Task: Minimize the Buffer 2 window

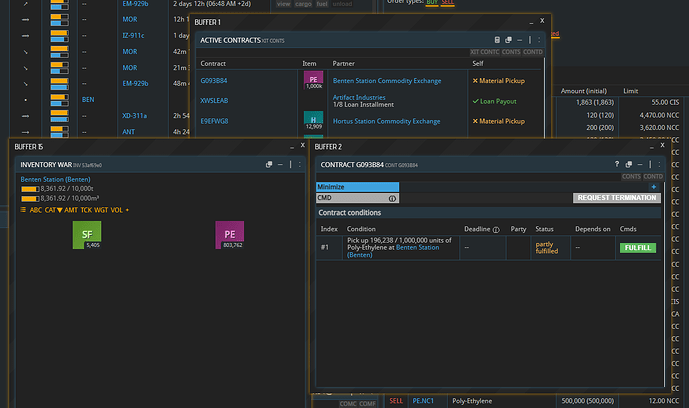Action: pyautogui.click(x=652, y=147)
